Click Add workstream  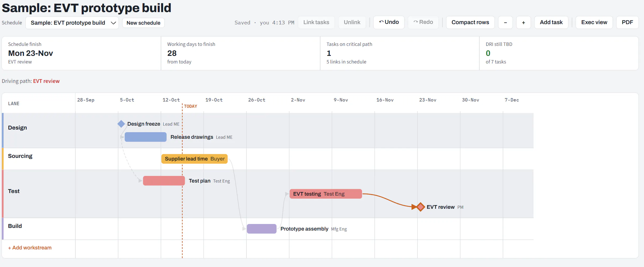(30, 248)
